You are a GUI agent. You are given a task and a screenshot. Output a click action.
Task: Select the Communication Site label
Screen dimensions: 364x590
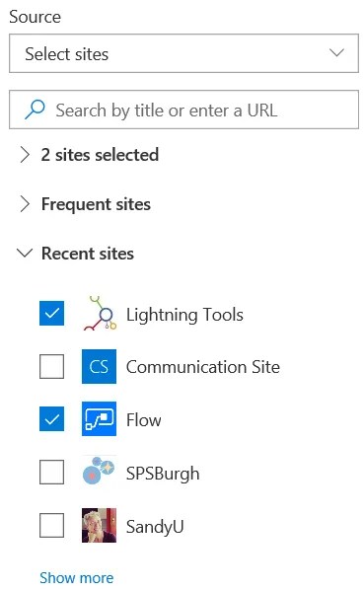(203, 367)
